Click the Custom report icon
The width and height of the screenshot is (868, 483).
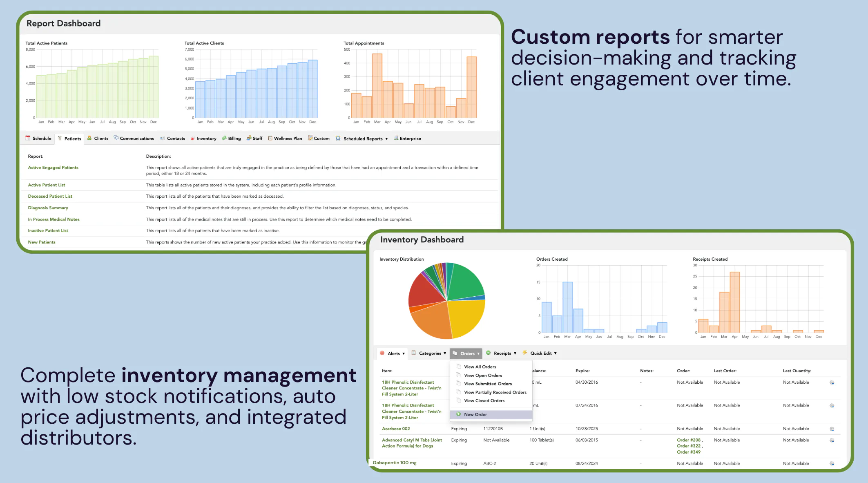click(x=310, y=138)
